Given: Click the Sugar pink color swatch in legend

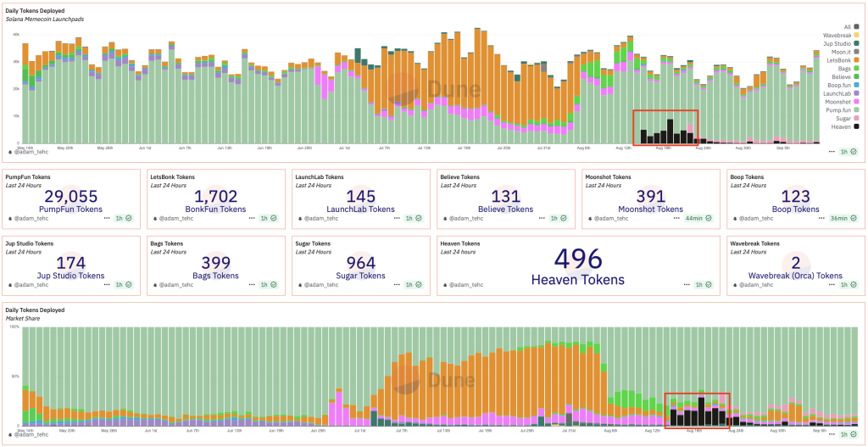Looking at the screenshot, I should 857,119.
